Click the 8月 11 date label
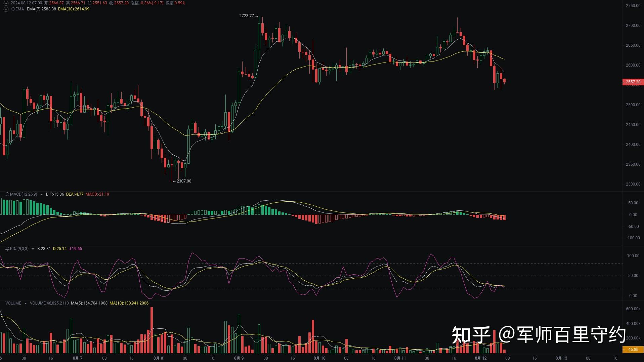Image resolution: width=644 pixels, height=362 pixels. click(400, 358)
